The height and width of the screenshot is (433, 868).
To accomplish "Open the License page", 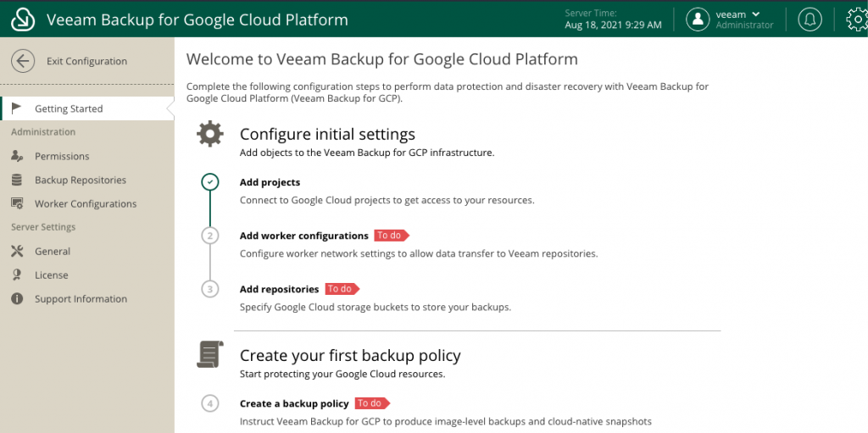I will 52,275.
